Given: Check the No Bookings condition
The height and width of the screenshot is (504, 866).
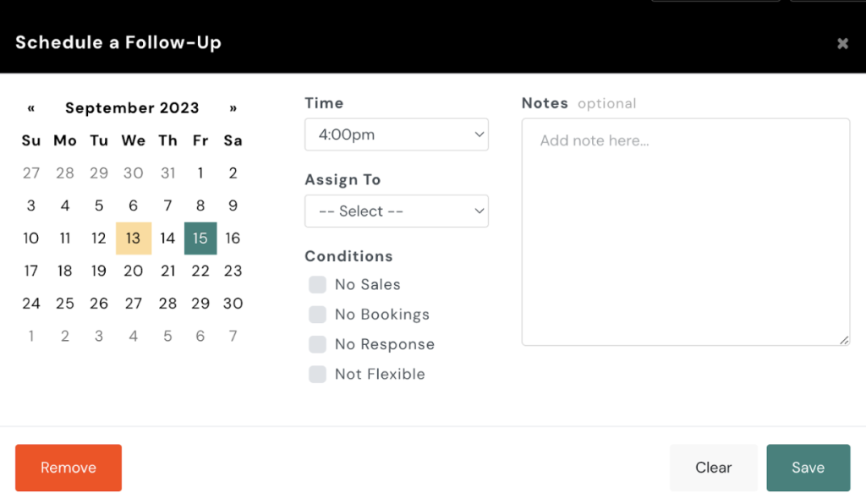Looking at the screenshot, I should click(318, 315).
